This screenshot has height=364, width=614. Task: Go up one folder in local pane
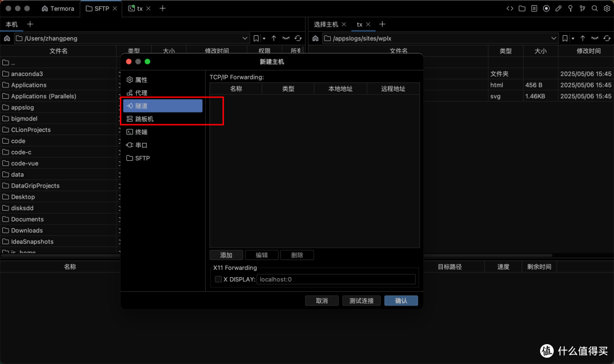point(273,38)
